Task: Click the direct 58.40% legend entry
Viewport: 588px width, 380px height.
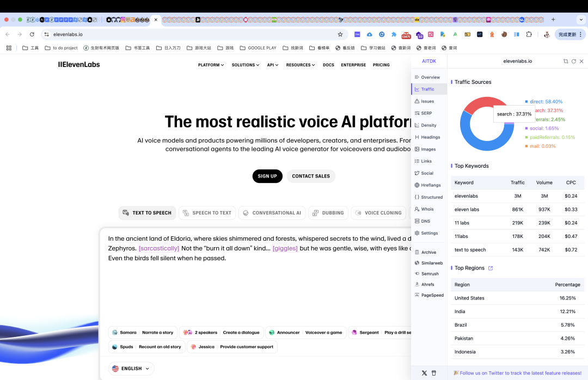Action: [543, 102]
